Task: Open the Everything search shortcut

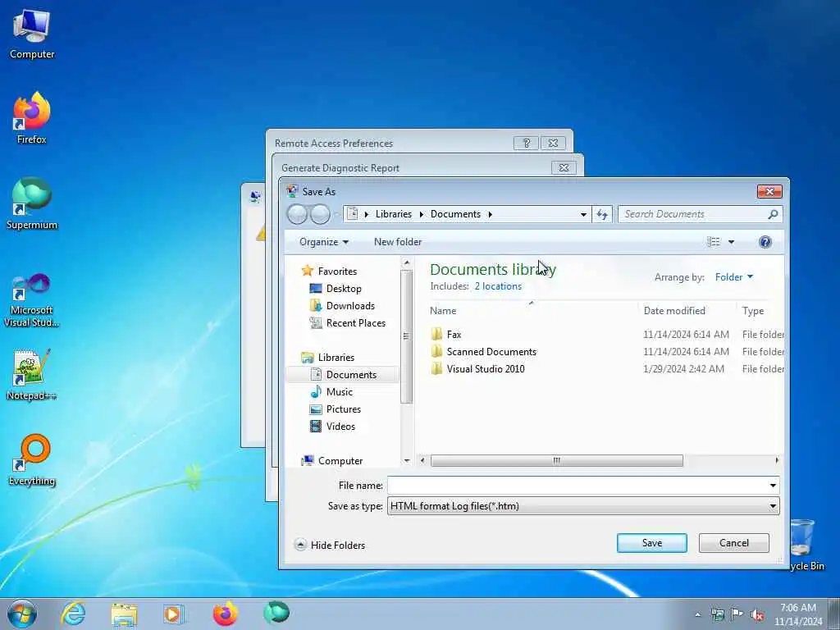Action: tap(32, 459)
